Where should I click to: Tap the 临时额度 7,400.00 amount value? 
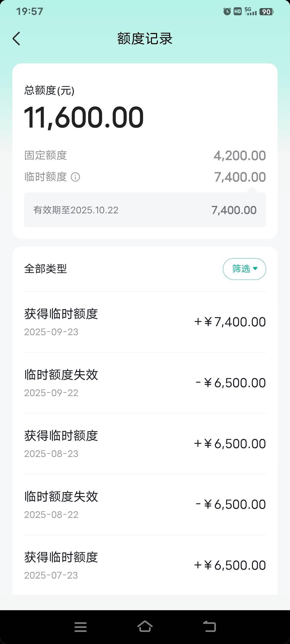tap(240, 177)
